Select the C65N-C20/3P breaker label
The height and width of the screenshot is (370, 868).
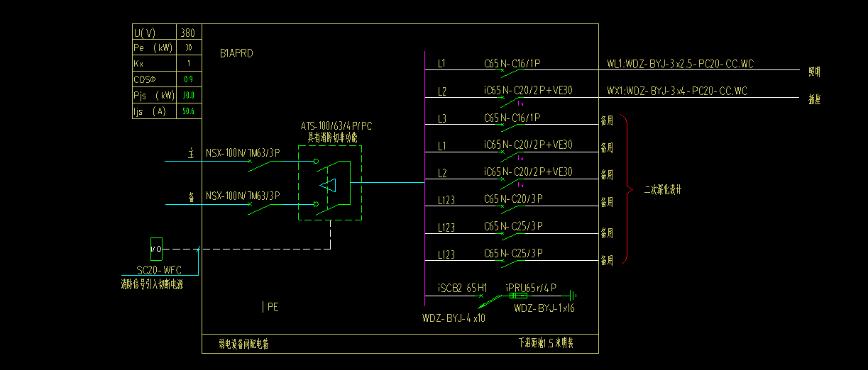click(513, 199)
